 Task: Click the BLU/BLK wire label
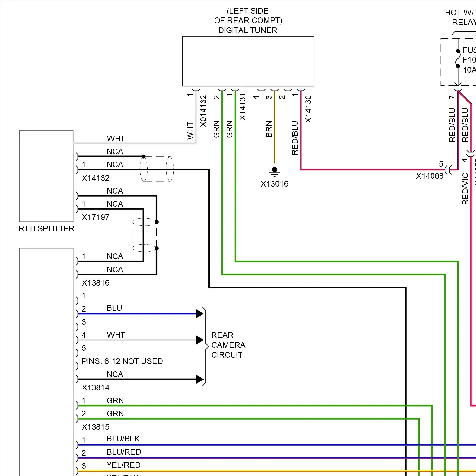(123, 439)
